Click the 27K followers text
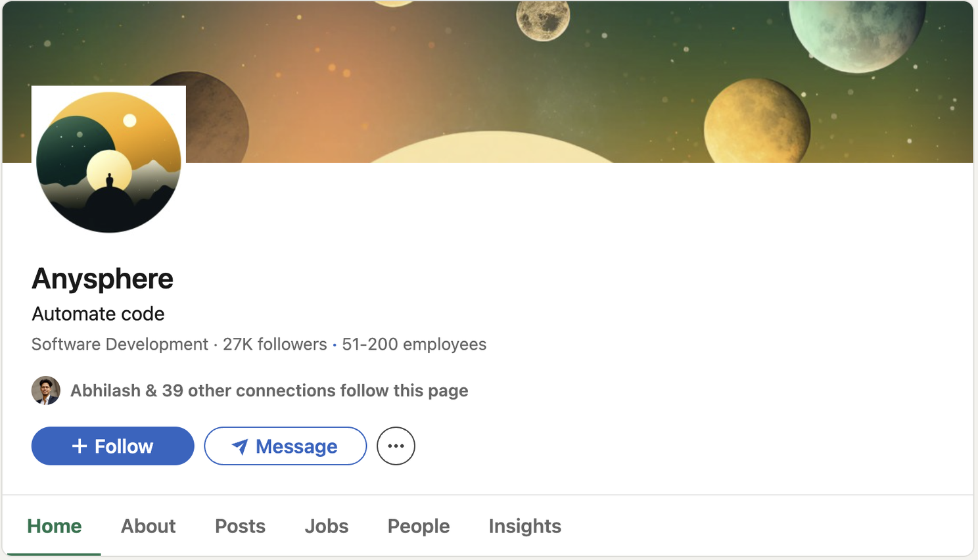Image resolution: width=978 pixels, height=560 pixels. [275, 344]
